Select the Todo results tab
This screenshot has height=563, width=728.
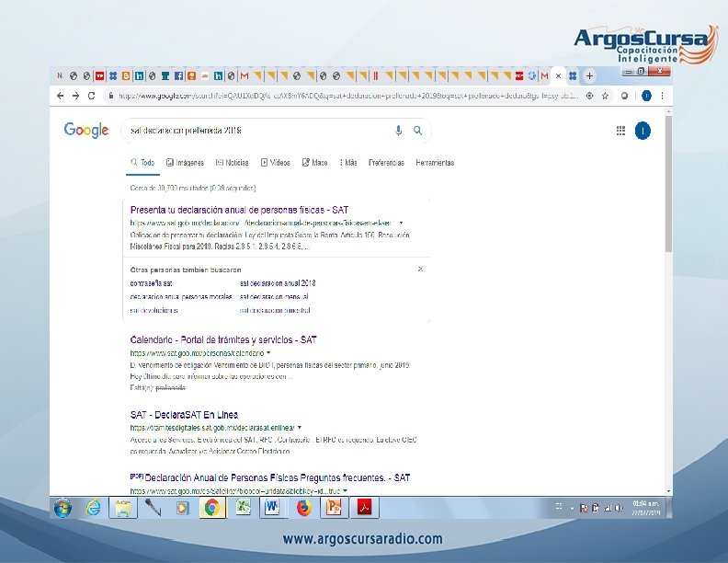142,163
